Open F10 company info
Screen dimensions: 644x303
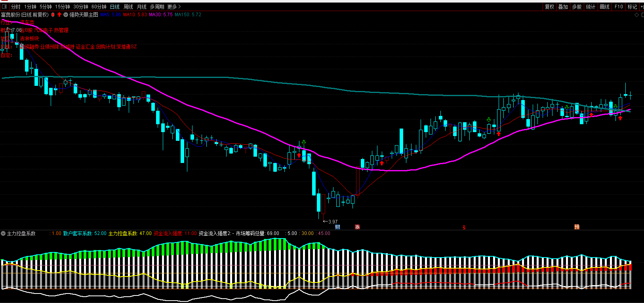point(619,7)
